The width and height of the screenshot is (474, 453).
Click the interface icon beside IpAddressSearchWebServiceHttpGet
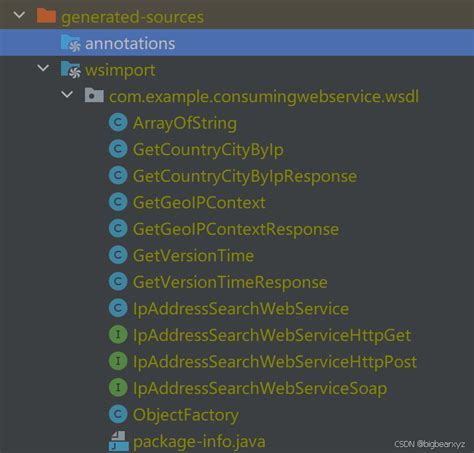coord(118,334)
